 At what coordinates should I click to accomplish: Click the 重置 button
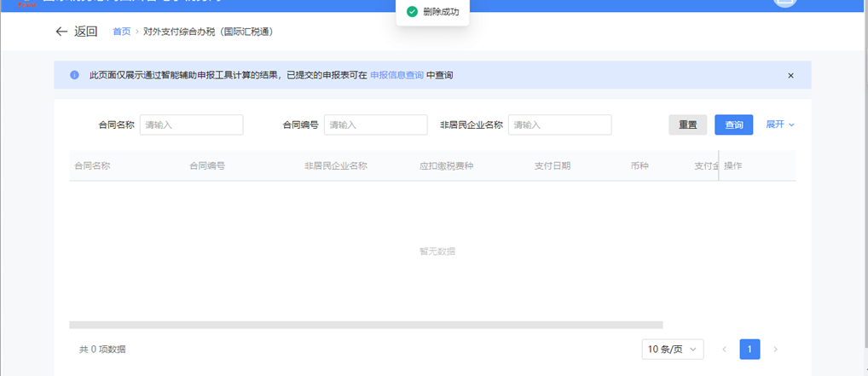click(687, 125)
